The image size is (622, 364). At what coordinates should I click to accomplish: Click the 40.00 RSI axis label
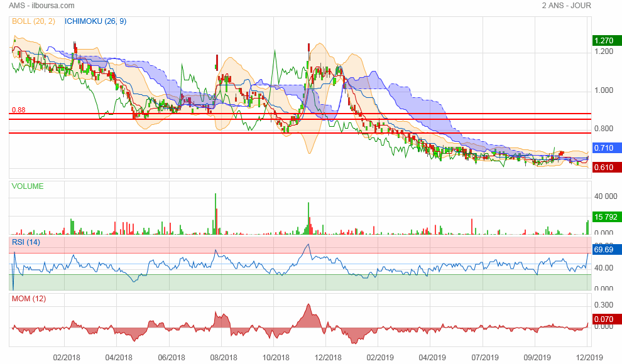[604, 268]
